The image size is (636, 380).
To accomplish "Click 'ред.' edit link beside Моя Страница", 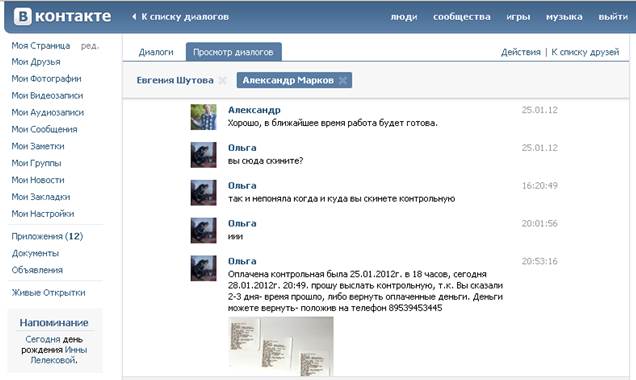I will click(90, 46).
